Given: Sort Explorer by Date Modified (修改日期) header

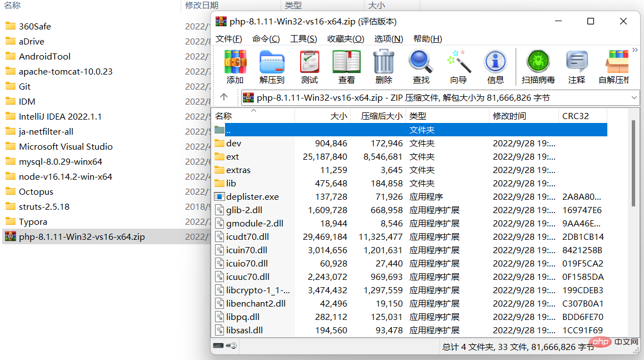Looking at the screenshot, I should 202,6.
